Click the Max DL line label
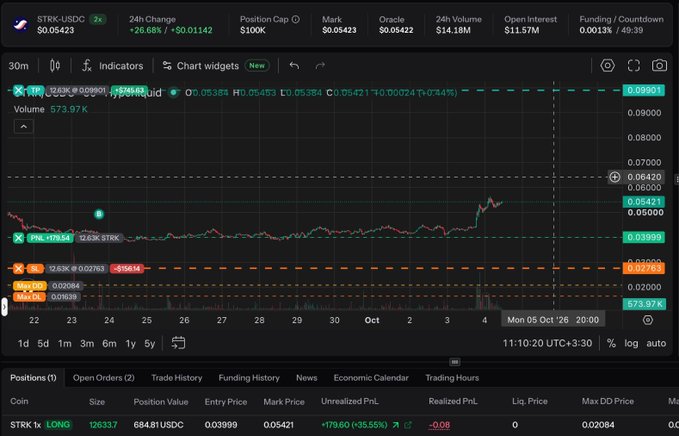Viewport: 679px width, 436px height. click(29, 297)
